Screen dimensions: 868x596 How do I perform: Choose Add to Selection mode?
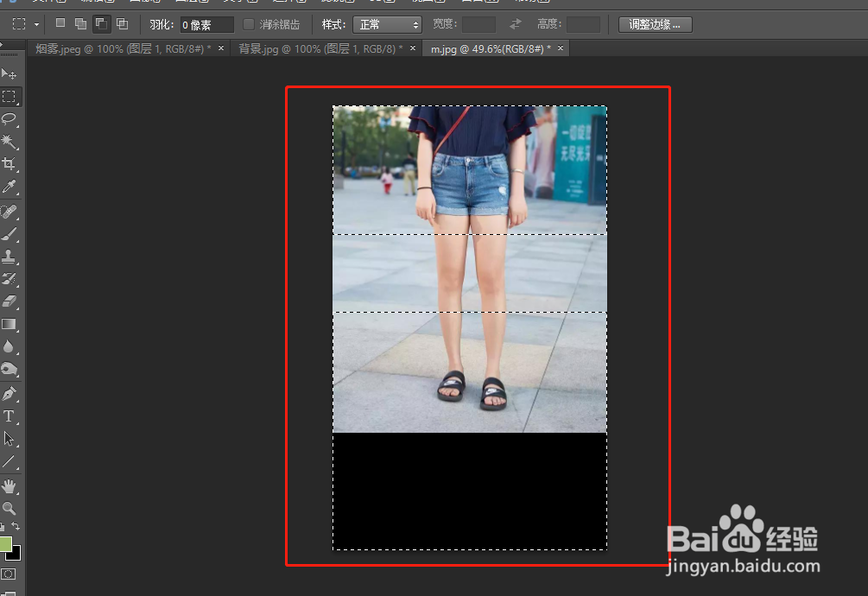(81, 23)
